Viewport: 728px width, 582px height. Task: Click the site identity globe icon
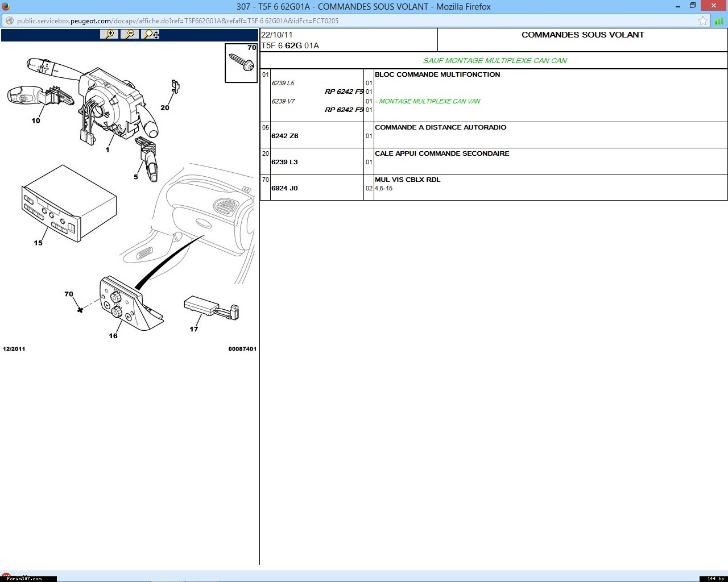(x=9, y=21)
